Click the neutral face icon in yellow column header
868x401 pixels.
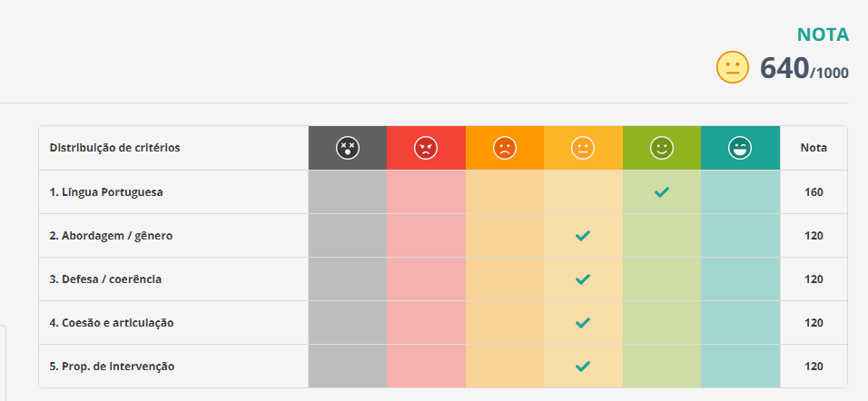tap(583, 148)
